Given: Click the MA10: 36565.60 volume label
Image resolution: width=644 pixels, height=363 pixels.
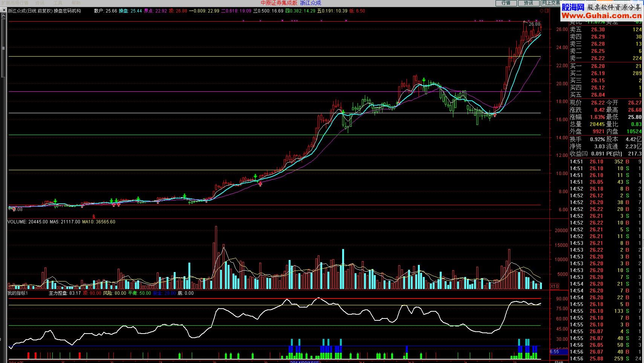Looking at the screenshot, I should click(x=99, y=222).
